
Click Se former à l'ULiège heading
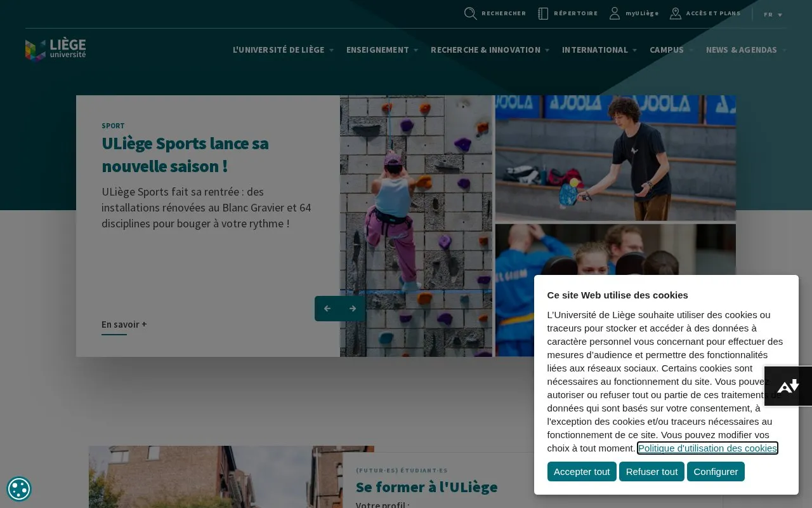pyautogui.click(x=426, y=487)
